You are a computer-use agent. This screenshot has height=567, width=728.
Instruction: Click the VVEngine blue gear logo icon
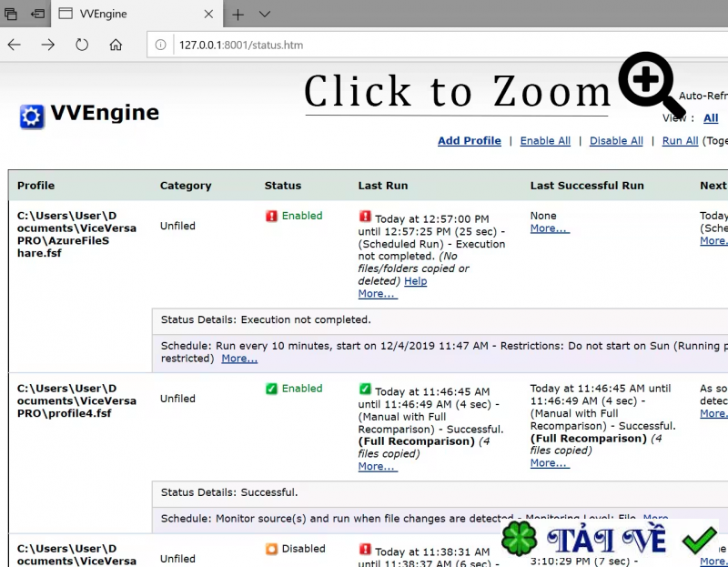pyautogui.click(x=30, y=116)
